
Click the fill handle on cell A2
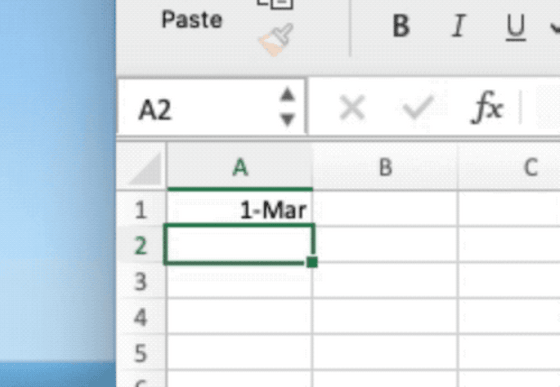312,262
